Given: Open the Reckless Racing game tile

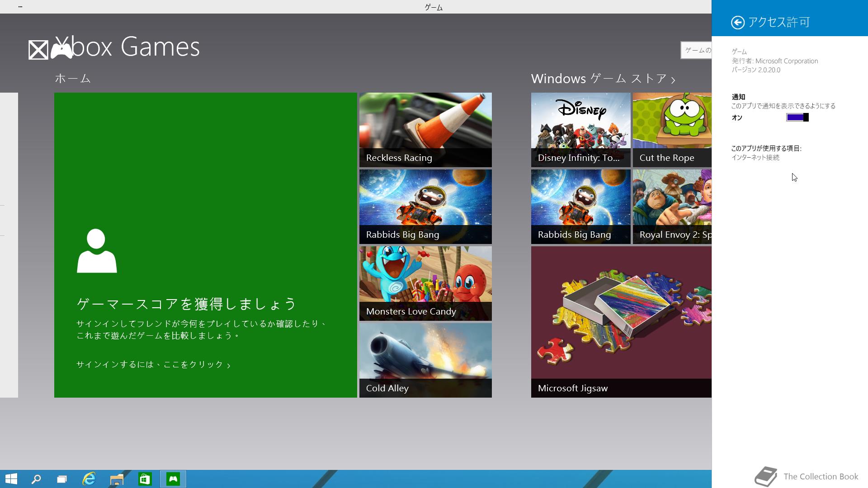Looking at the screenshot, I should [x=425, y=130].
